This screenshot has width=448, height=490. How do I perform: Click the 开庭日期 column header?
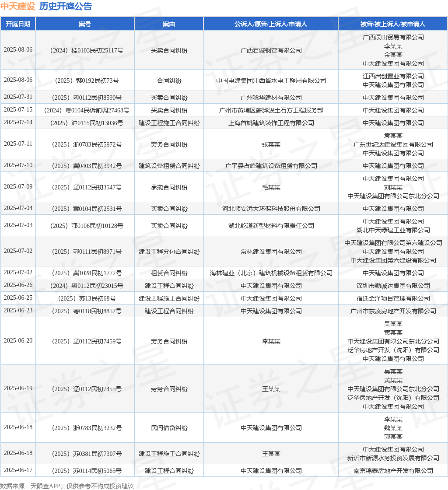point(18,24)
